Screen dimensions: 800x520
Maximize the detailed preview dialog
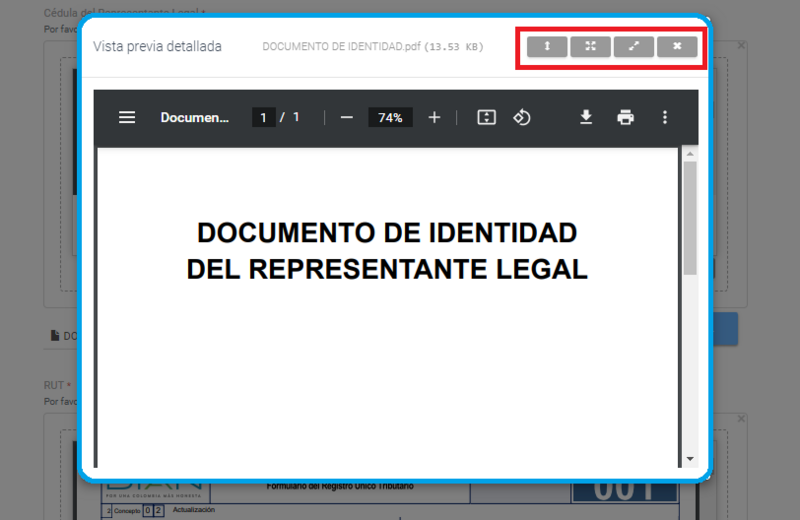coord(634,46)
